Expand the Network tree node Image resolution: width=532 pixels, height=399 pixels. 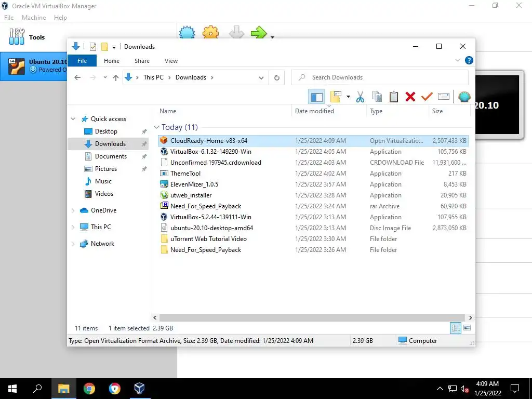point(73,244)
